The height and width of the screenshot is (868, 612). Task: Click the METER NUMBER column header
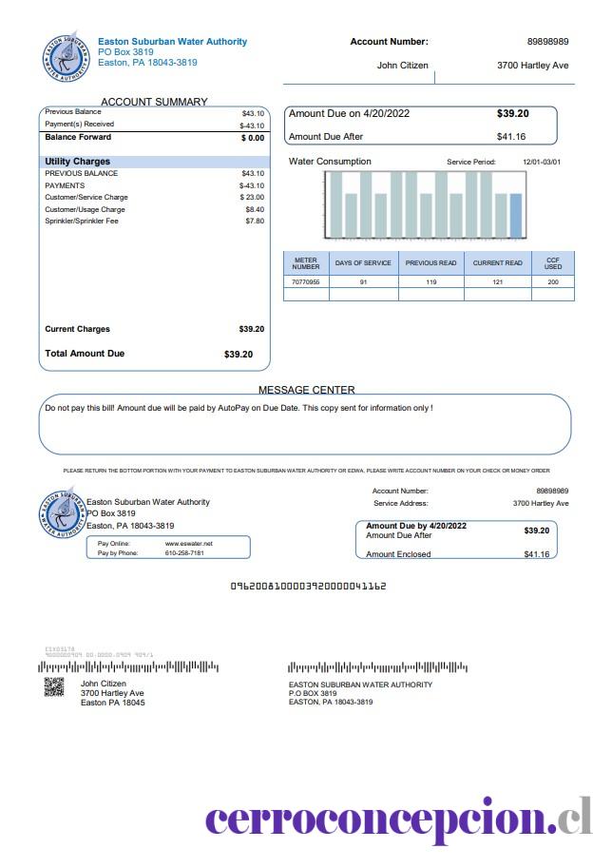coord(306,263)
